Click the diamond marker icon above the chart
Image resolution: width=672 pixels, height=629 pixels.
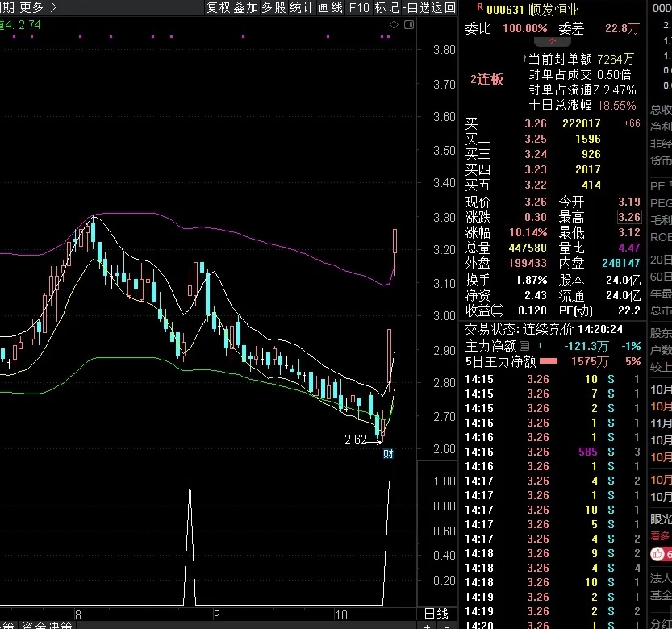(x=394, y=25)
